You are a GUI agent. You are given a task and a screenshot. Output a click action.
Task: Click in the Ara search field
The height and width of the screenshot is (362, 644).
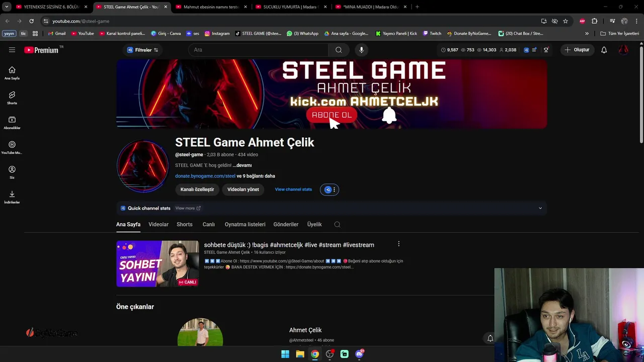[x=259, y=50]
